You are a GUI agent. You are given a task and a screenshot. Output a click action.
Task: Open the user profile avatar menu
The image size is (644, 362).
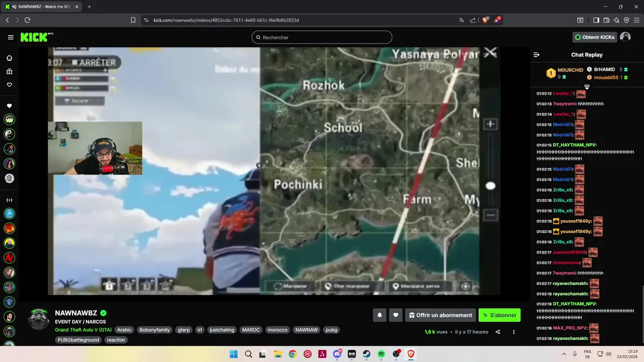pos(625,37)
